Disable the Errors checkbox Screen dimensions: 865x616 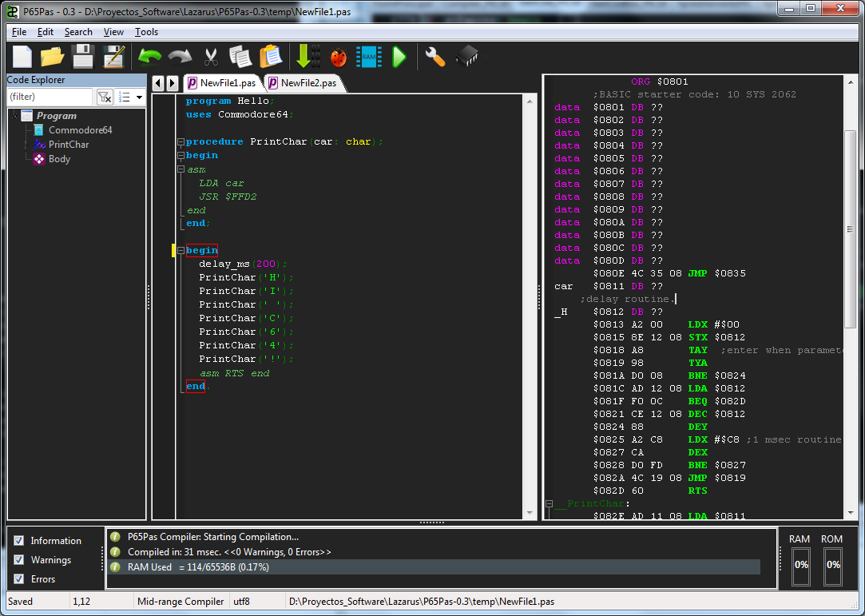[19, 579]
